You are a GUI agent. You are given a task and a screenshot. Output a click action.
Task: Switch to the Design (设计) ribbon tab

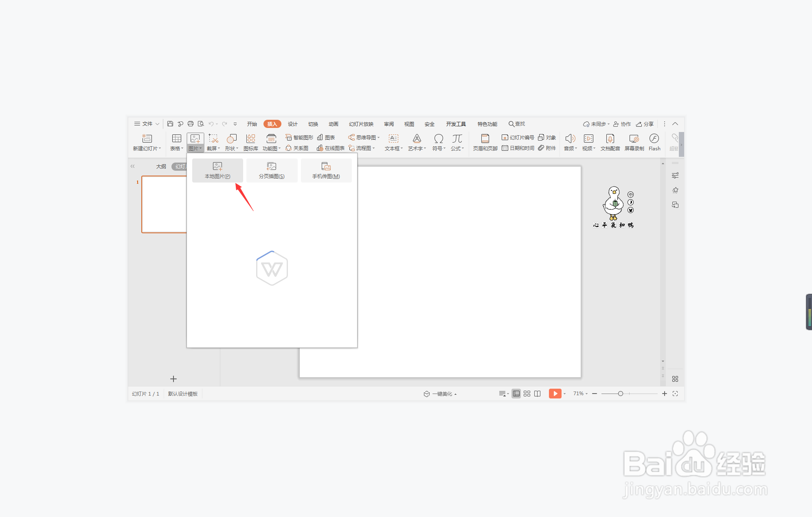292,124
